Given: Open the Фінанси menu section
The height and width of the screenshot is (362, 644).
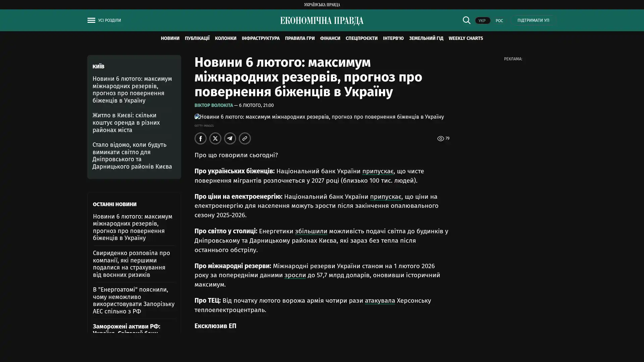Looking at the screenshot, I should pyautogui.click(x=330, y=38).
